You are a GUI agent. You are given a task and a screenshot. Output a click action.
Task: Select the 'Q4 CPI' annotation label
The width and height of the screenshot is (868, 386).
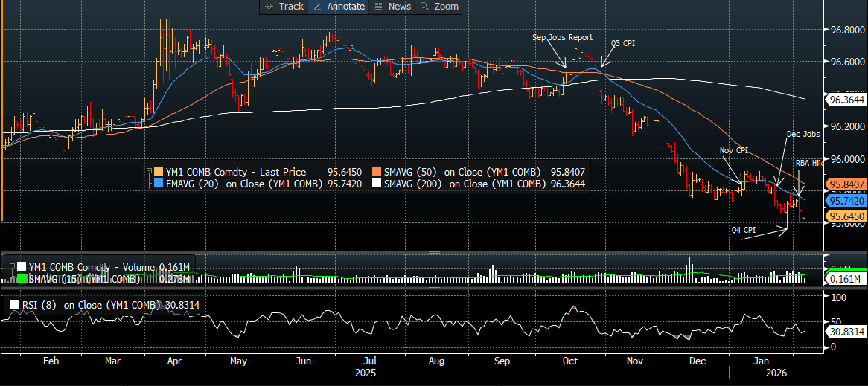[x=744, y=230]
